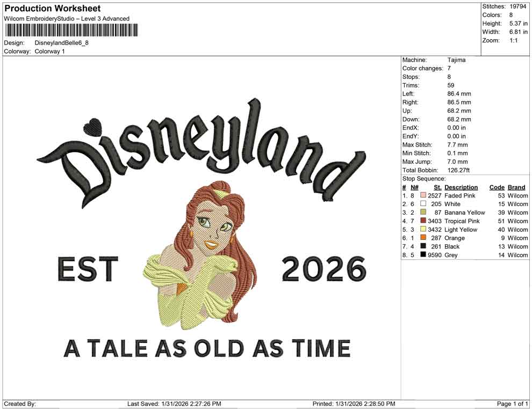Click the 'Banana Yellow' description text
This screenshot has width=532, height=409.
[x=464, y=213]
